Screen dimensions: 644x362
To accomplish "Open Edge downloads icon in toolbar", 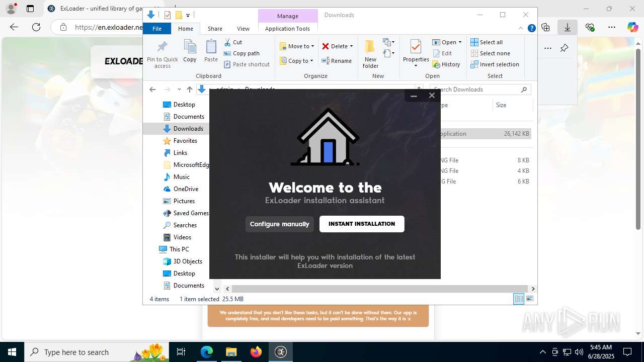I will (x=568, y=27).
